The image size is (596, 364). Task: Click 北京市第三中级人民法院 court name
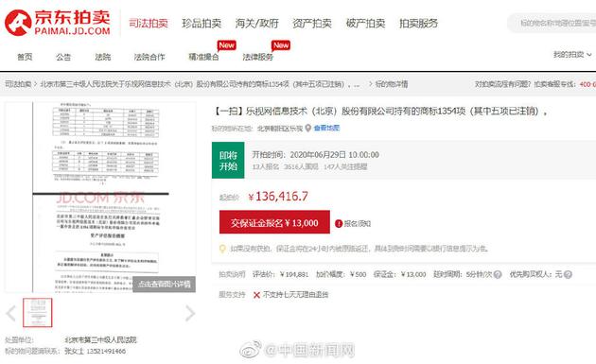click(x=100, y=339)
